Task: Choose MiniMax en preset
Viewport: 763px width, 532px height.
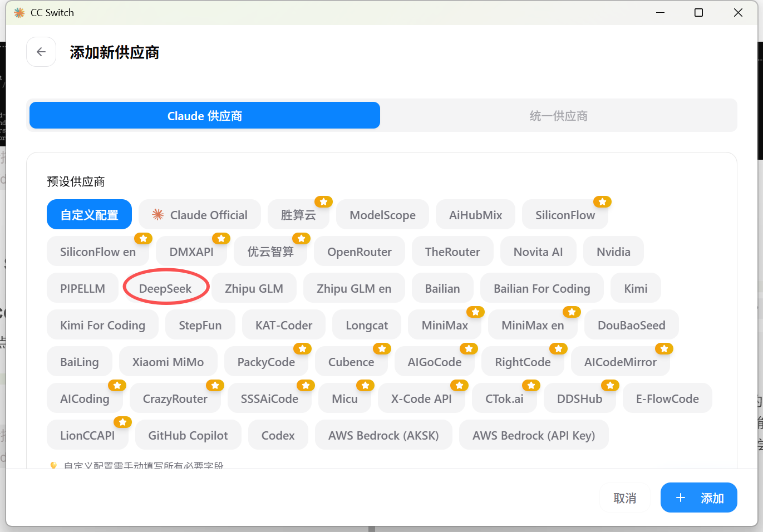Action: [533, 324]
